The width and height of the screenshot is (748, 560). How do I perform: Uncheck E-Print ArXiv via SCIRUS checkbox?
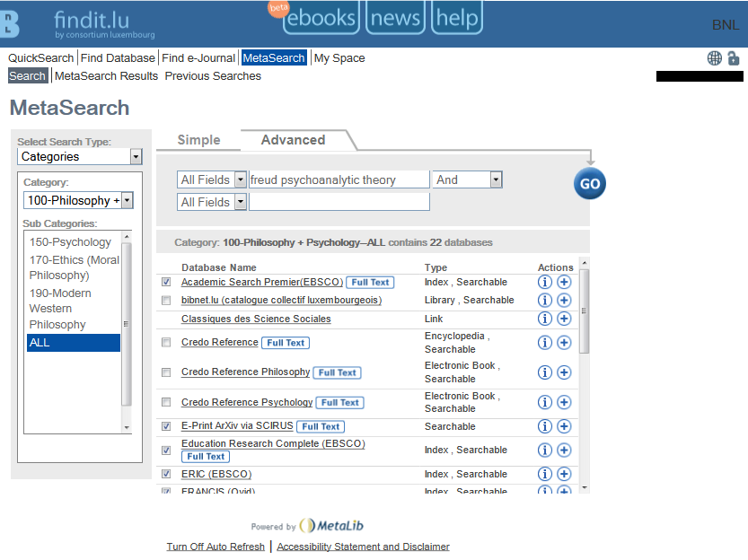click(x=166, y=426)
